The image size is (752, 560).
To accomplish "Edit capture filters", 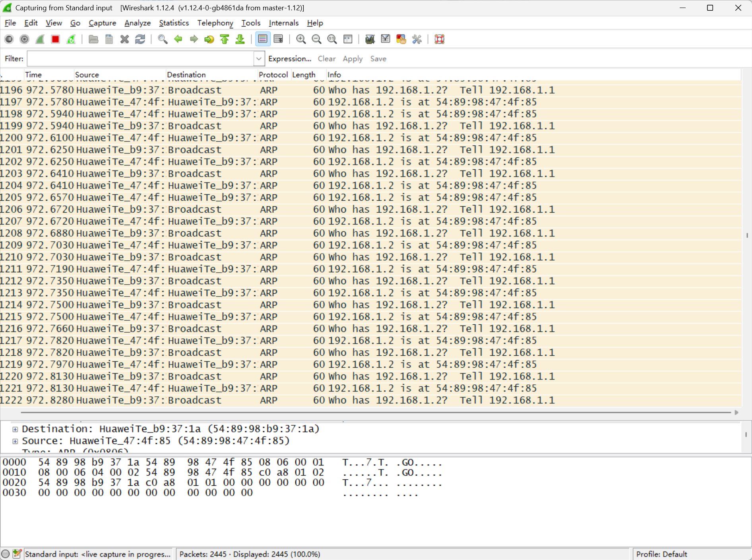I will 370,39.
